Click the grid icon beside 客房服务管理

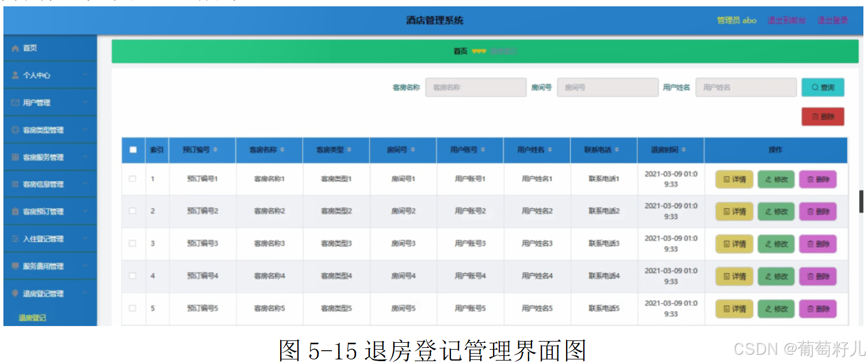16,157
